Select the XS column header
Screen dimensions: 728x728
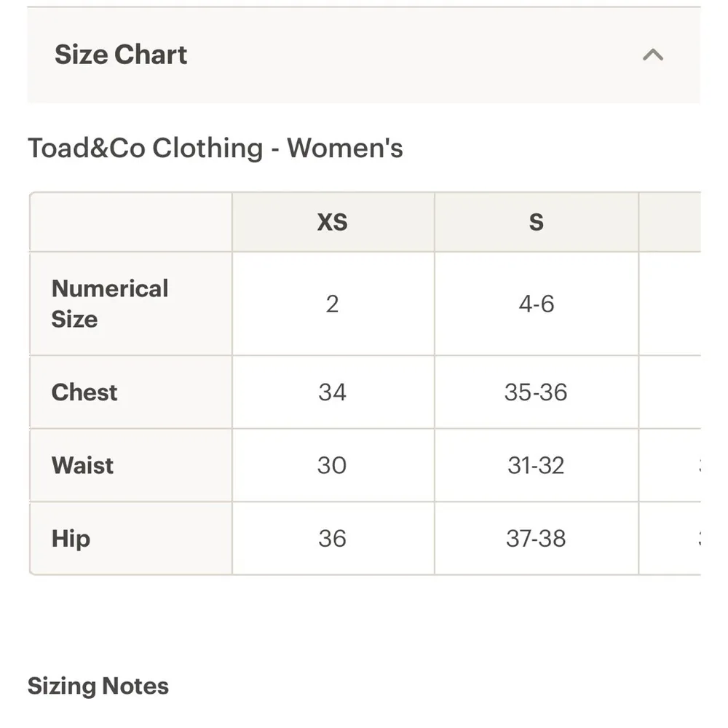[x=333, y=222]
